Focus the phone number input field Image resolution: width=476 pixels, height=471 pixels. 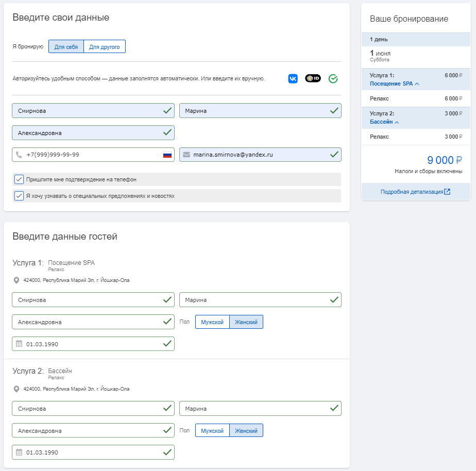[x=93, y=155]
